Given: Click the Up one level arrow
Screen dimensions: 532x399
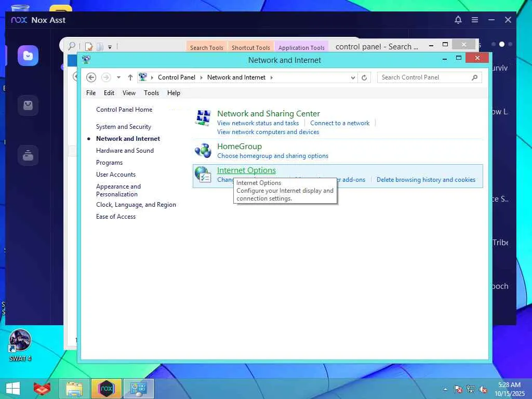Looking at the screenshot, I should point(130,77).
